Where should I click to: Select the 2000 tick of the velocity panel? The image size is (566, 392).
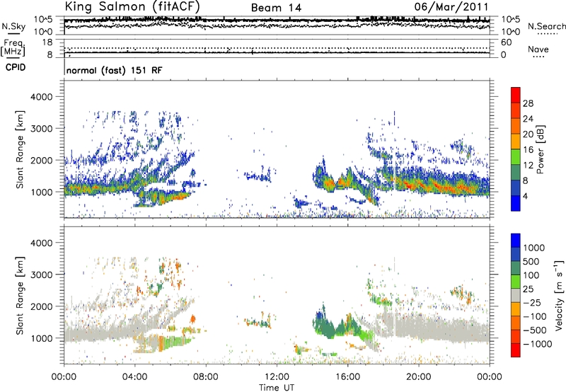[x=42, y=306]
